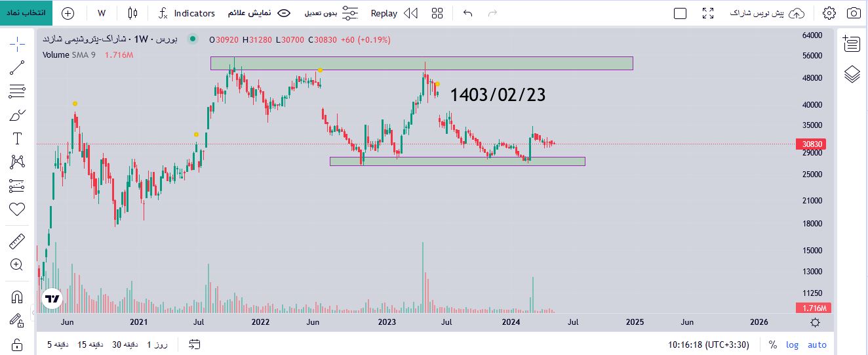Screen dimensions: 868x355
Task: Click the plus compare symbol icon
Action: 68,13
